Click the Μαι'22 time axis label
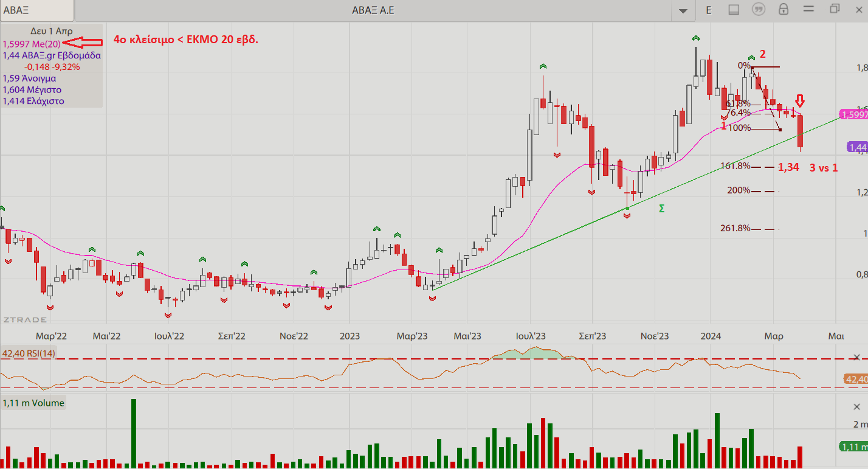The height and width of the screenshot is (469, 868). coord(107,336)
